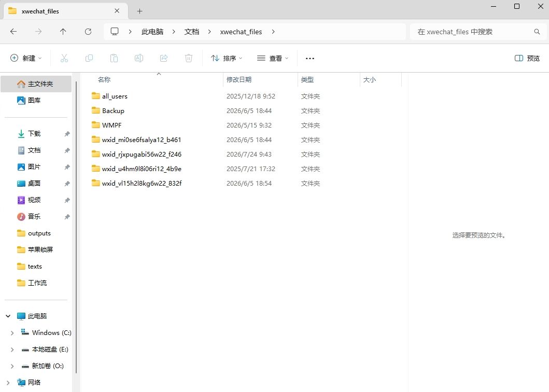This screenshot has height=392, width=549.
Task: Select the Backup folder
Action: pos(113,110)
